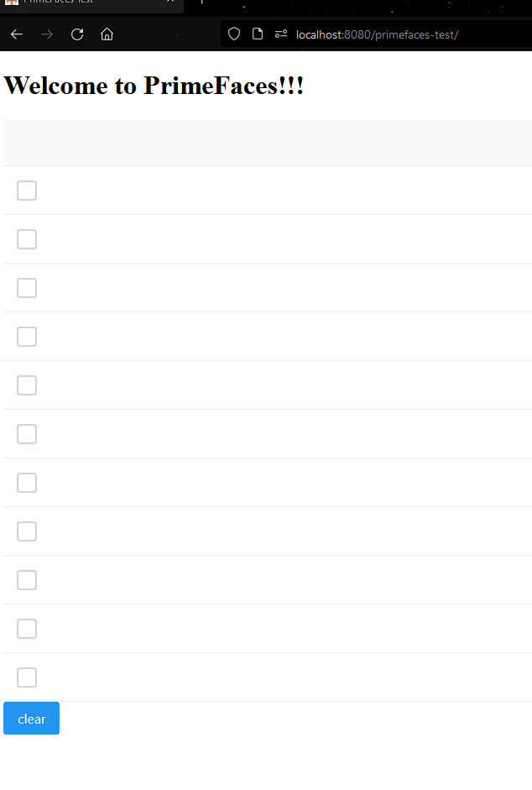Click the page information icon in address bar

click(258, 34)
